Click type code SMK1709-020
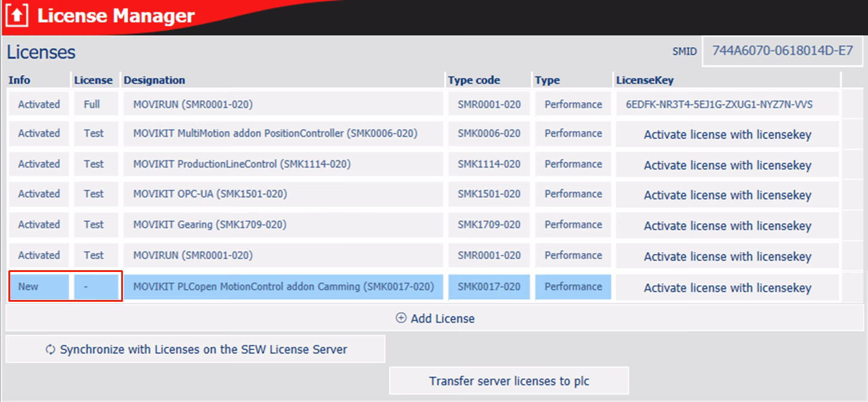 click(x=489, y=225)
